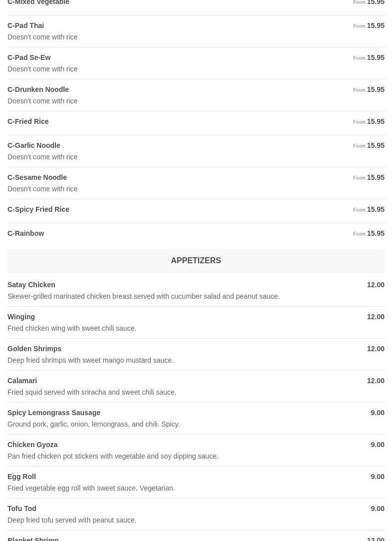Pick the C-Spicy Fried Rice item
The image size is (392, 541).
coord(38,209)
